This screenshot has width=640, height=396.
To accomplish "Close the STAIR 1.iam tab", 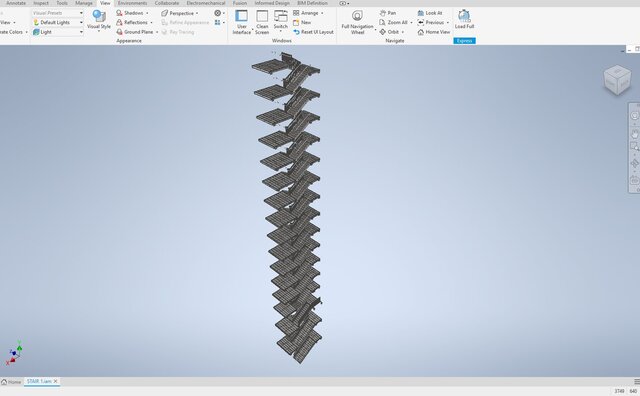I will click(x=56, y=381).
